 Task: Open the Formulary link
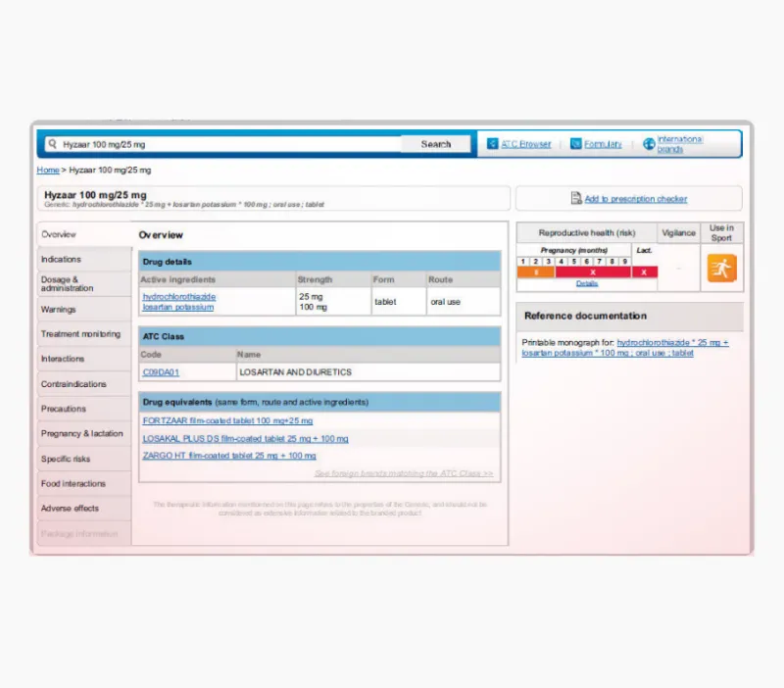click(603, 144)
